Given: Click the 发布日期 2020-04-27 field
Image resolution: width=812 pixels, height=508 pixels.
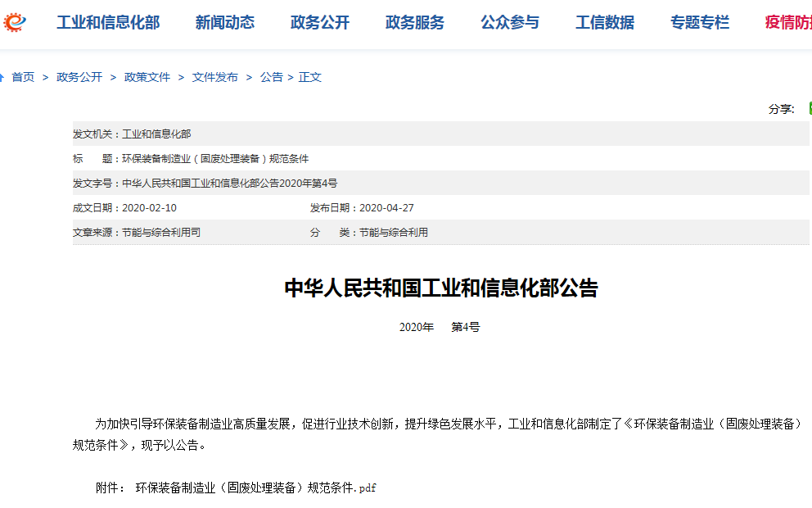Looking at the screenshot, I should pyautogui.click(x=362, y=208).
